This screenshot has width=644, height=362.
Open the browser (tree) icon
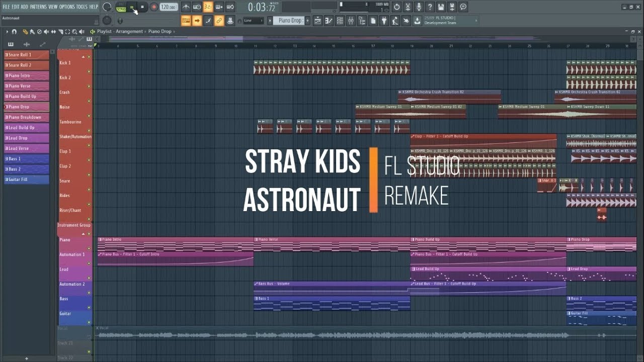[362, 21]
